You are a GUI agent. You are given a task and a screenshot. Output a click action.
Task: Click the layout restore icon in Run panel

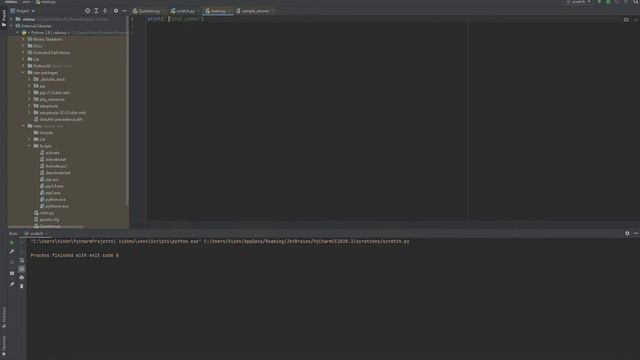click(12, 273)
